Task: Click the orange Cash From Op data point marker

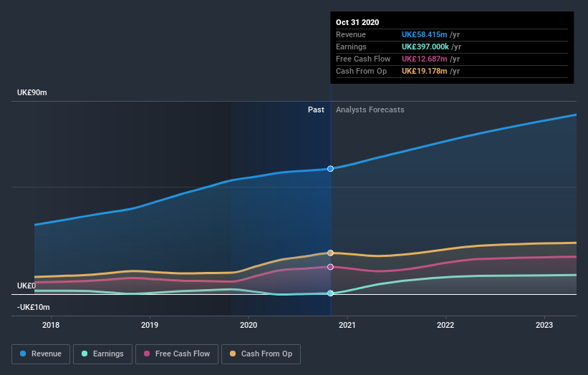Action: [x=330, y=253]
